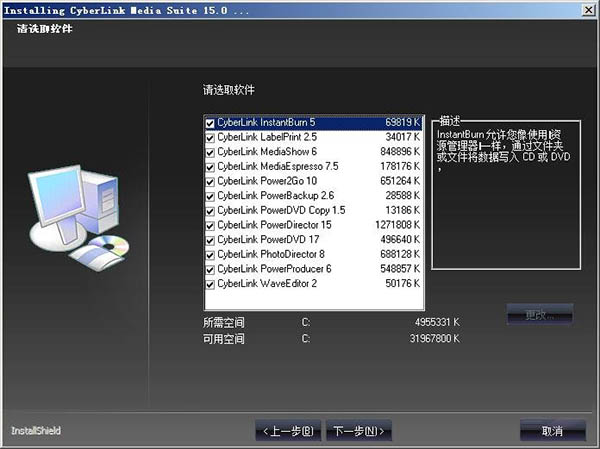Select the CyberLink WaveEditor 2 name
600x449 pixels.
pyautogui.click(x=267, y=284)
